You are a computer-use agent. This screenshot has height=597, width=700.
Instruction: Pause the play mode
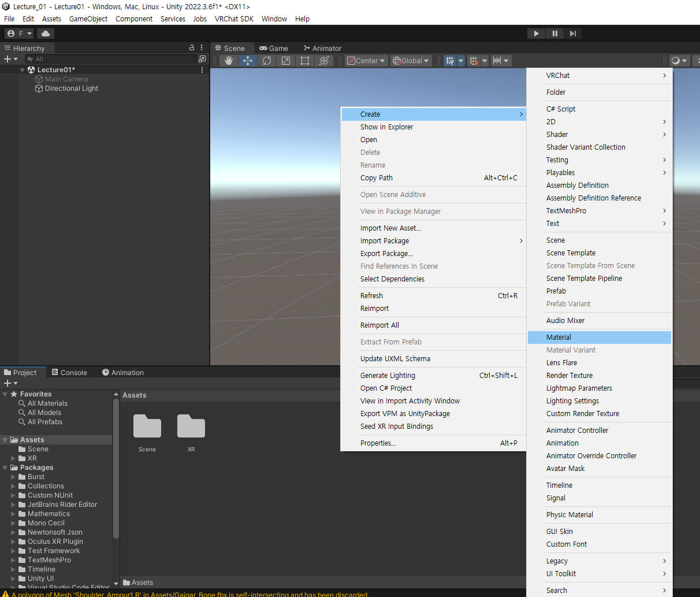coord(554,34)
